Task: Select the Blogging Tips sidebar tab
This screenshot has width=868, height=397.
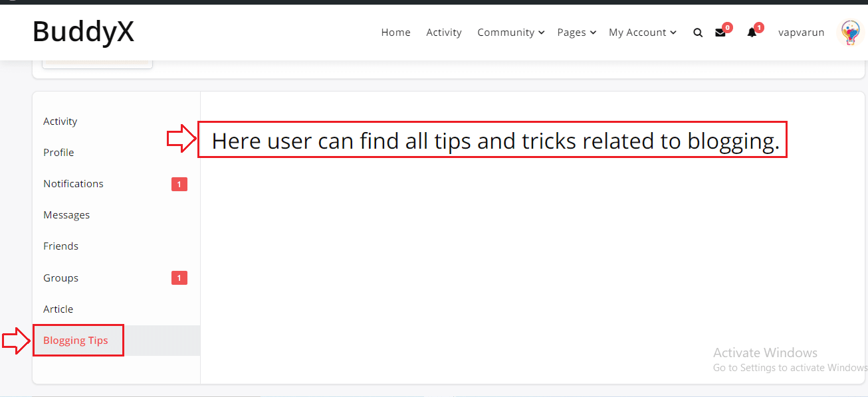Action: coord(76,341)
